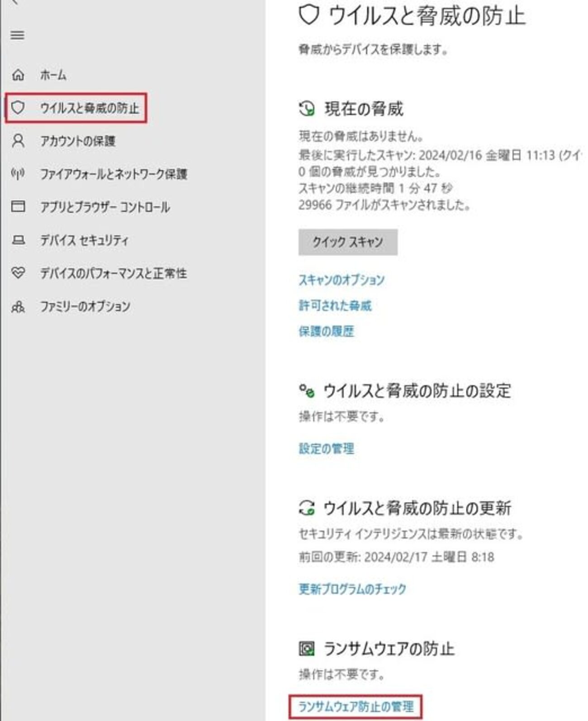Open スキャンのオプション link
This screenshot has width=588, height=721.
[341, 280]
